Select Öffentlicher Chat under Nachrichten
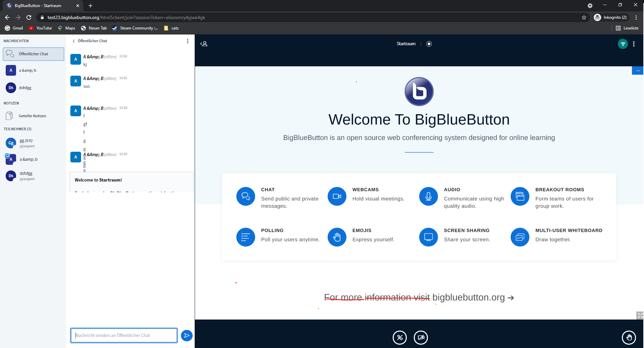 click(x=33, y=54)
